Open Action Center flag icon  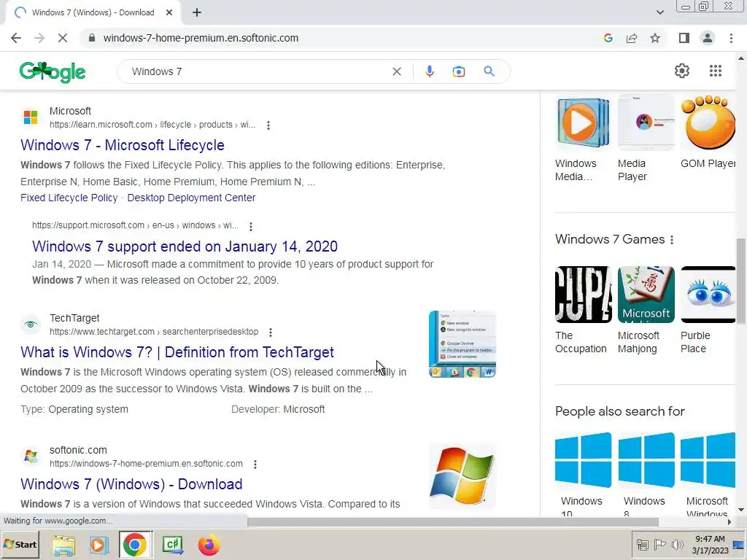point(659,545)
